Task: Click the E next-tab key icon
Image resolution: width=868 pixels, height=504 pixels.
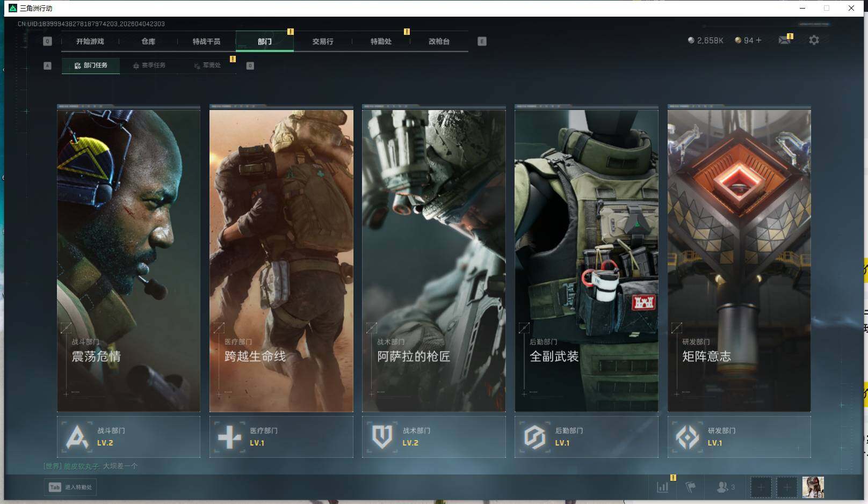Action: point(482,41)
